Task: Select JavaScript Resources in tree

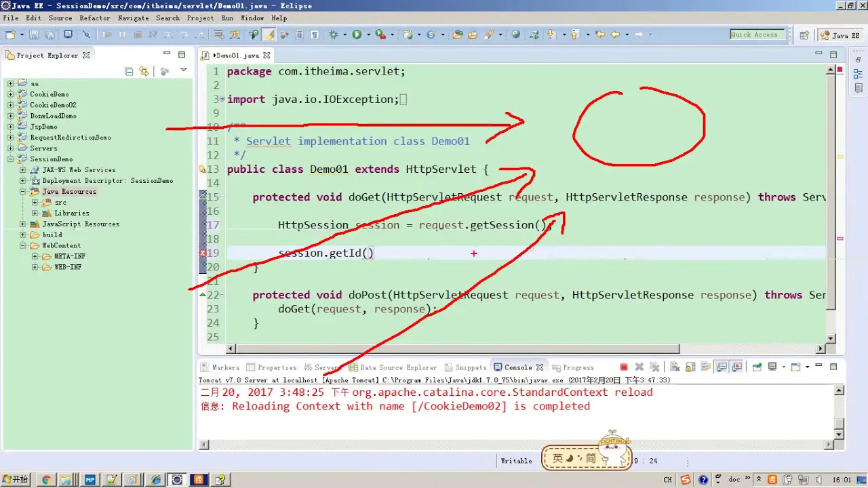Action: click(81, 224)
